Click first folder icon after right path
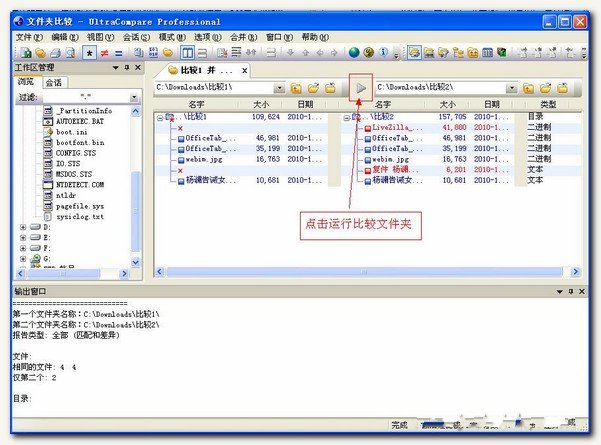Image resolution: width=601 pixels, height=445 pixels. click(x=528, y=89)
